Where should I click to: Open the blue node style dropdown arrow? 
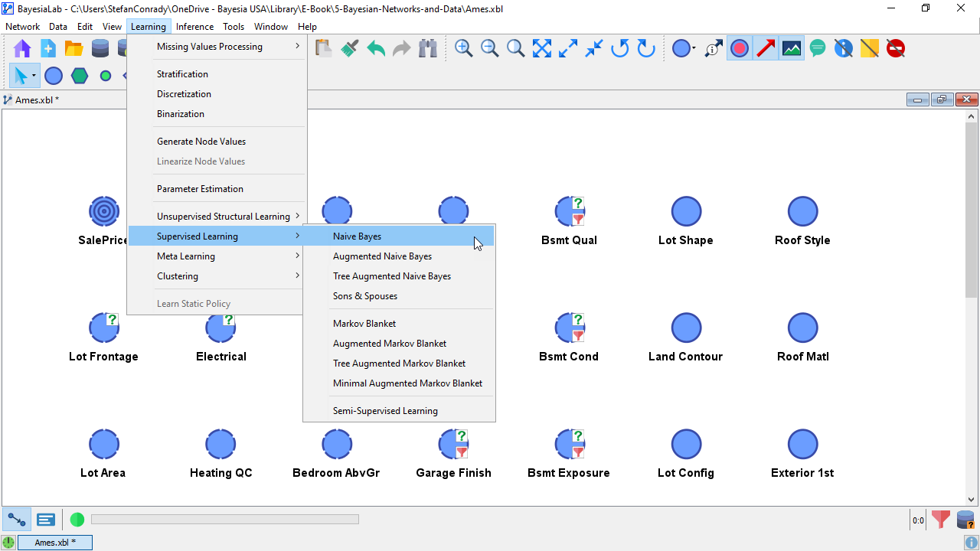tap(694, 49)
